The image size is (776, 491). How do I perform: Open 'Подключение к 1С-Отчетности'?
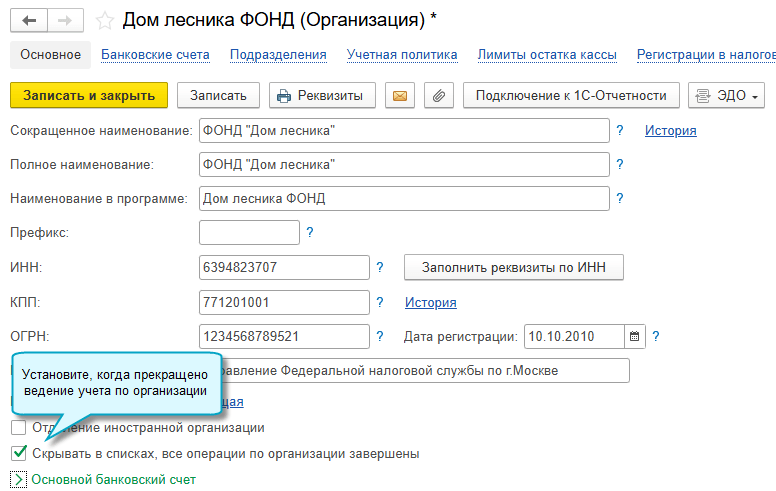point(571,96)
